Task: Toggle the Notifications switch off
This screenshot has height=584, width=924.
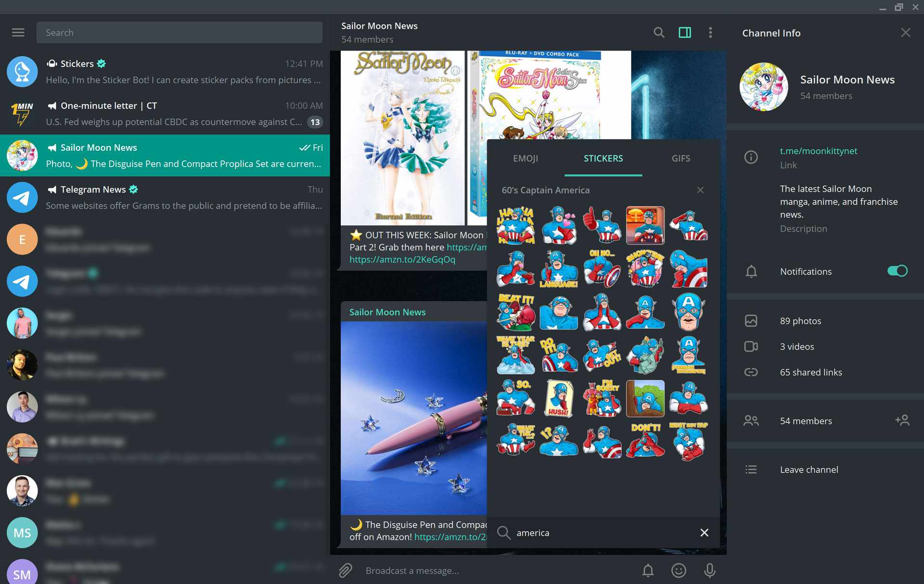Action: [897, 271]
